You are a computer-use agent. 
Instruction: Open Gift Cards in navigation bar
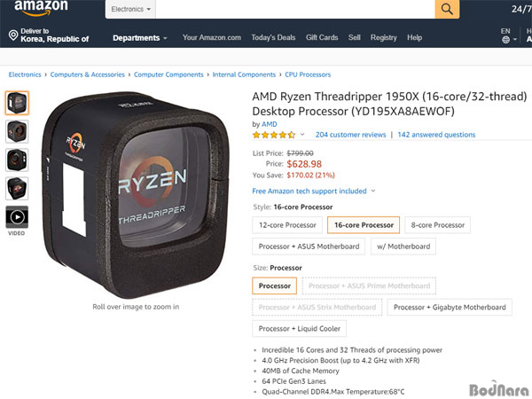pos(322,37)
